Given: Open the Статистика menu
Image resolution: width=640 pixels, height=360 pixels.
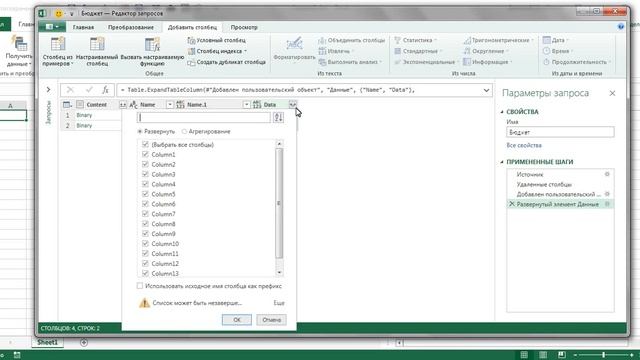Looking at the screenshot, I should [415, 40].
